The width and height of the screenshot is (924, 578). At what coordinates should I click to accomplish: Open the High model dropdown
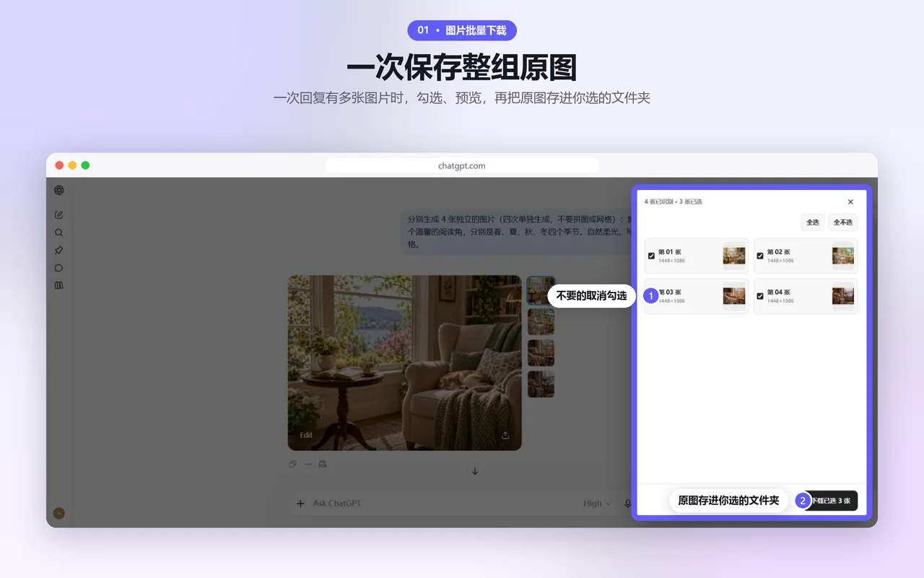pos(597,504)
